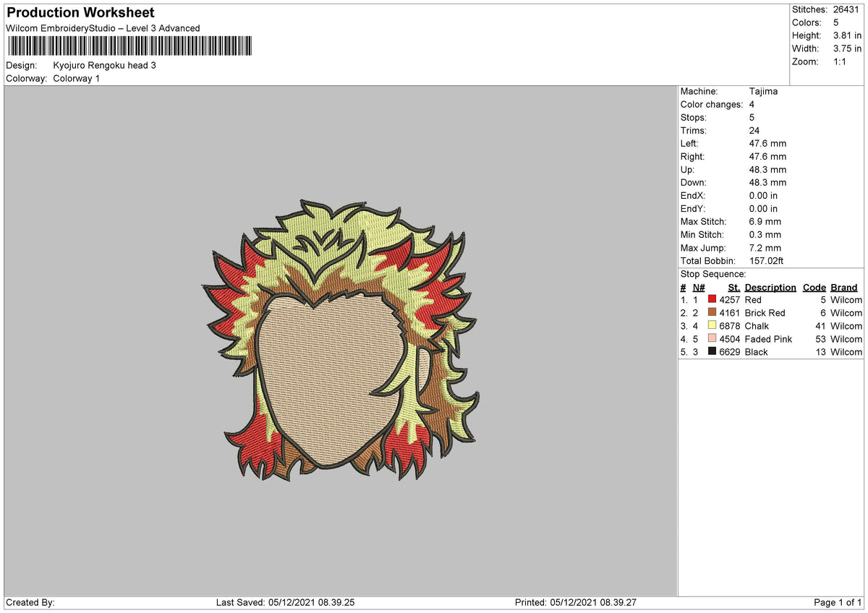
Task: Click the Max Jump value 7.2 mm
Action: [x=766, y=247]
